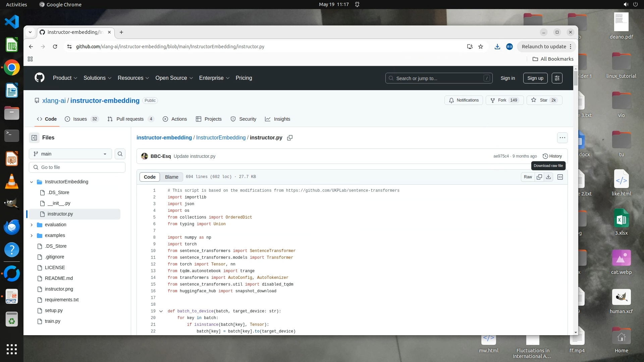Bookmark this page with star icon

tap(481, 47)
